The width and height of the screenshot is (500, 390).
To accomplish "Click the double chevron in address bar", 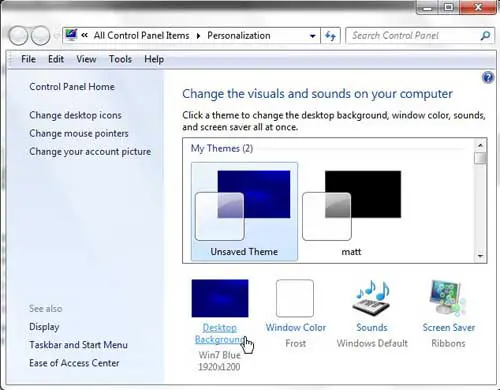I will [84, 35].
